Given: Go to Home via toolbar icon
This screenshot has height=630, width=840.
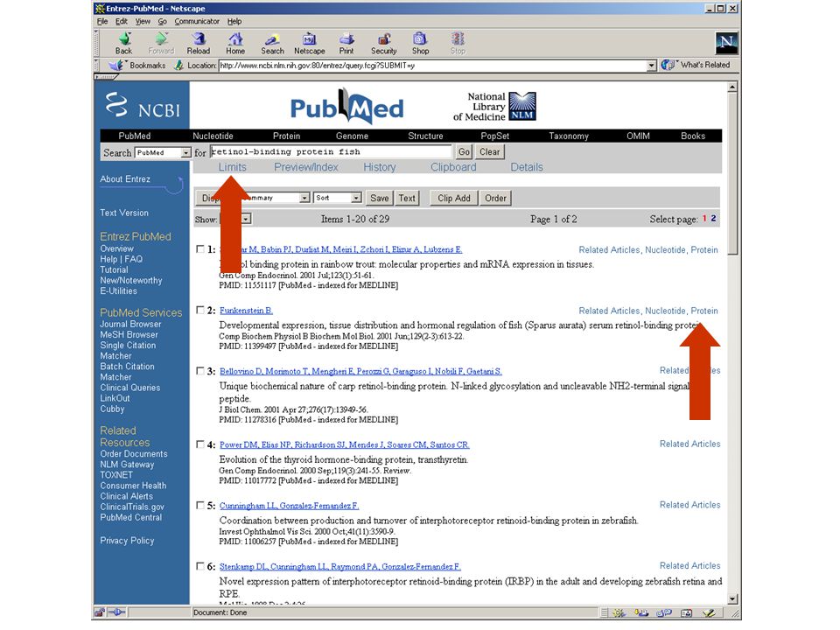Looking at the screenshot, I should (235, 39).
